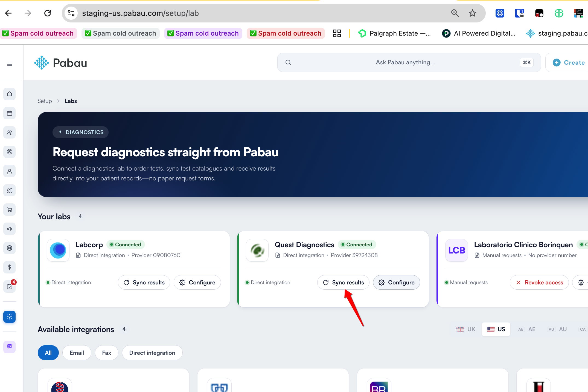Viewport: 588px width, 392px height.
Task: Open the AI Powered Digital bookmark
Action: (479, 33)
